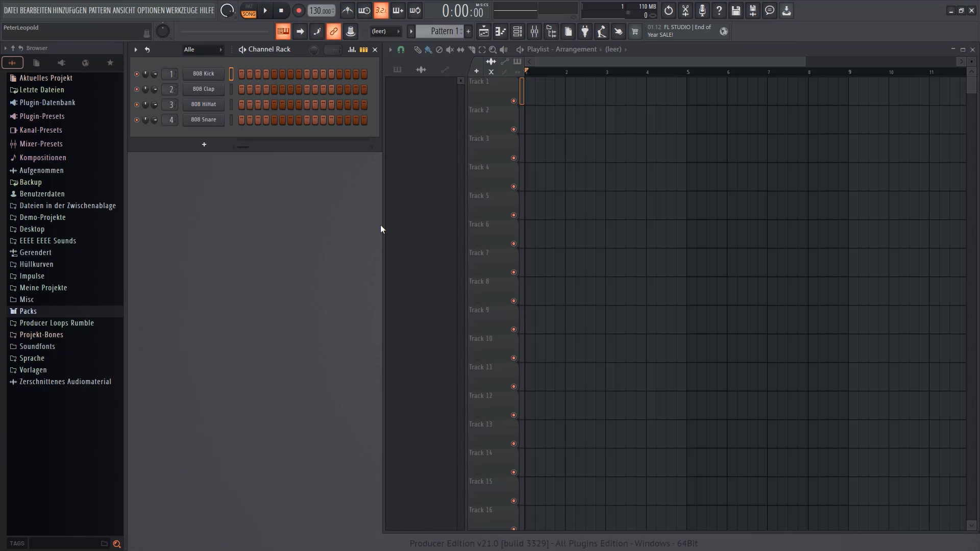Toggle PAT/SONG mode switch
980x551 pixels.
point(249,11)
